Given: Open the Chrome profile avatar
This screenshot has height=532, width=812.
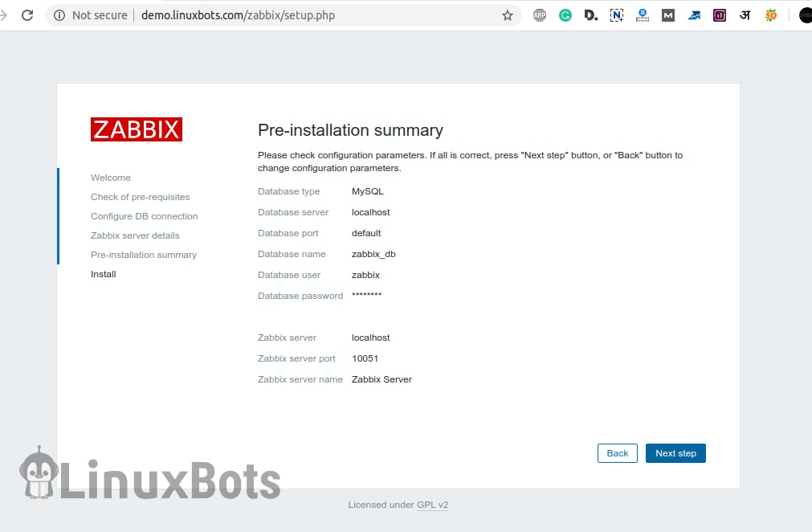Looking at the screenshot, I should coord(805,14).
